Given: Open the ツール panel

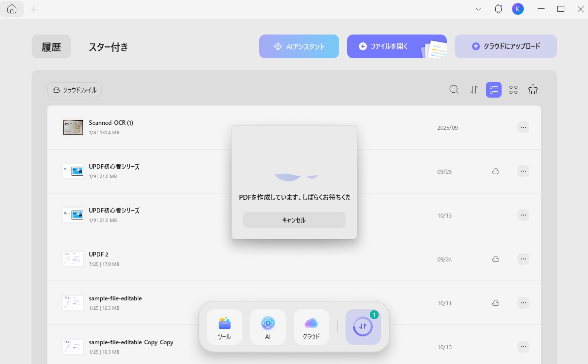Looking at the screenshot, I should [224, 327].
